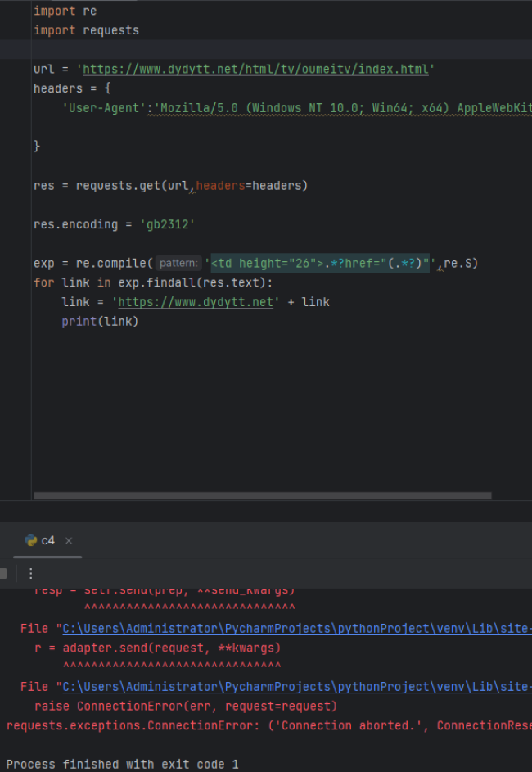Click 're.S' flag argument
532x772 pixels.
pyautogui.click(x=458, y=264)
